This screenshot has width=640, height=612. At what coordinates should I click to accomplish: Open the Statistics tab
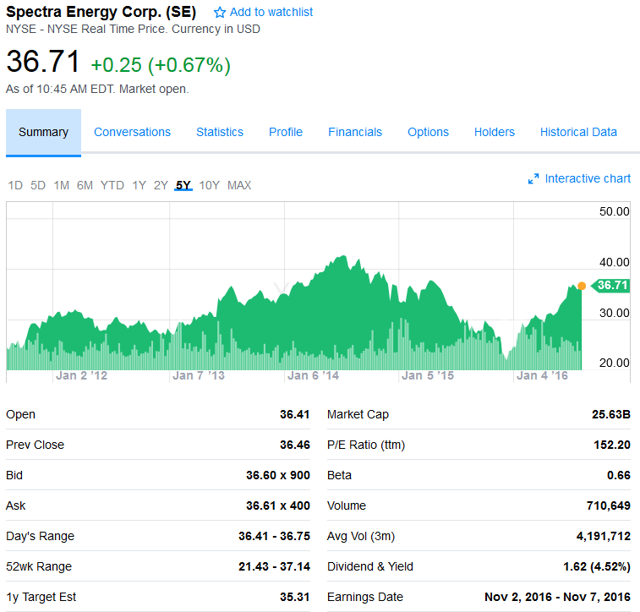tap(220, 132)
